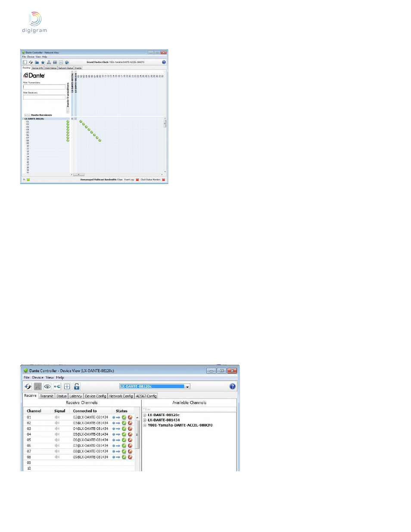Open Device menu in Device View window

38,378
